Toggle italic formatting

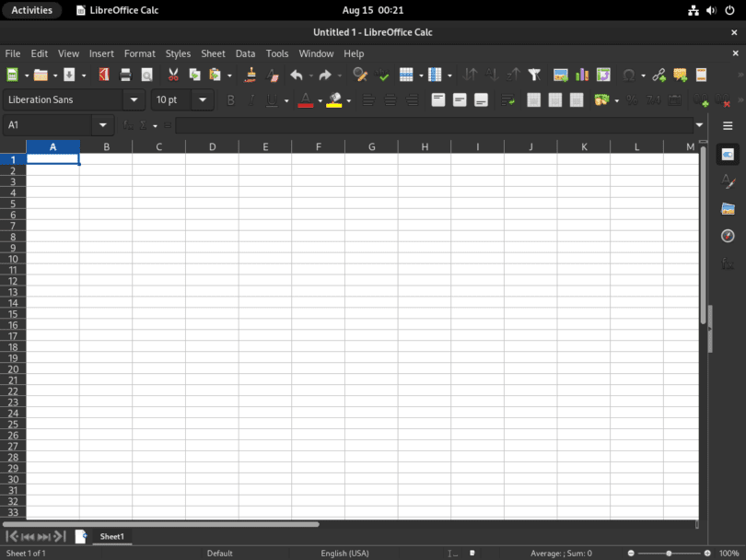pos(251,99)
